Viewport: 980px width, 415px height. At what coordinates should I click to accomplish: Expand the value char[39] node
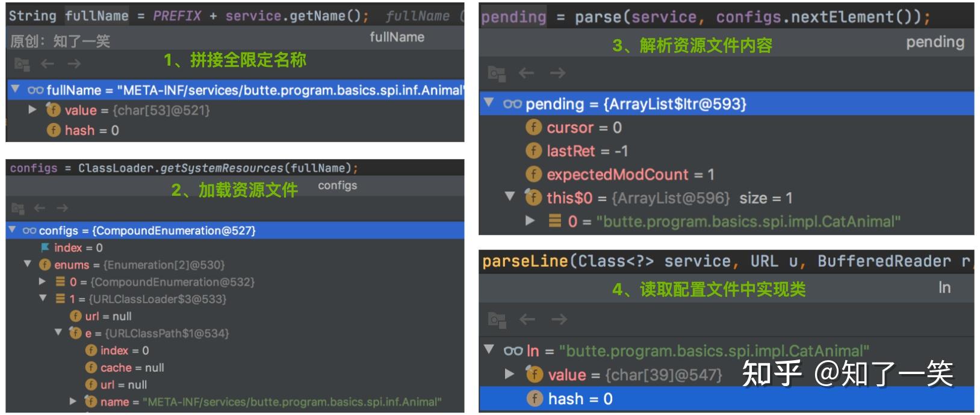click(x=509, y=374)
